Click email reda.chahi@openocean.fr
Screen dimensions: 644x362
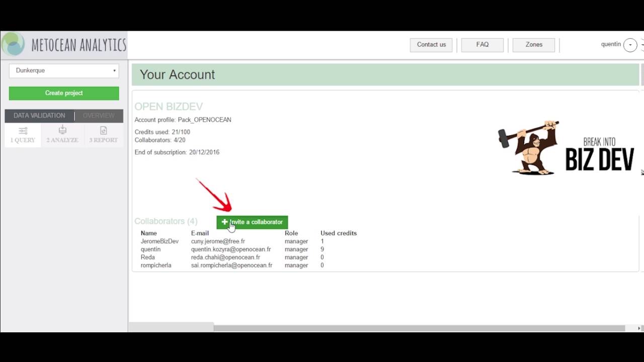point(225,257)
